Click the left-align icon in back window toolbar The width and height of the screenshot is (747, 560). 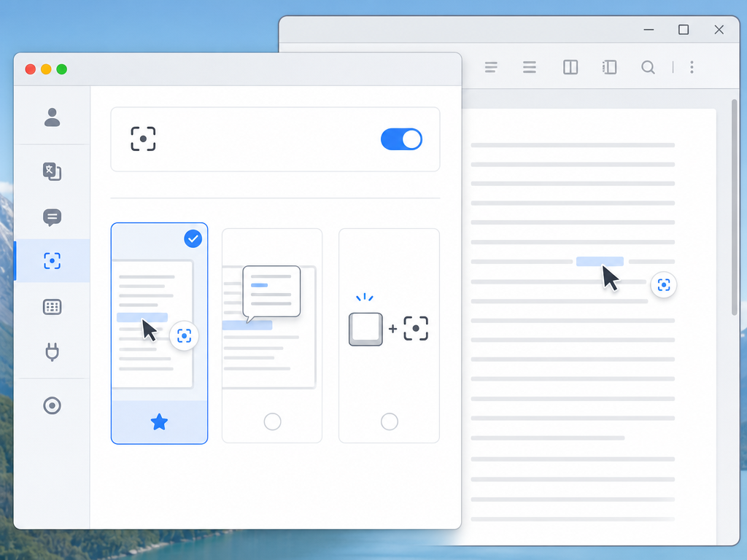[491, 67]
